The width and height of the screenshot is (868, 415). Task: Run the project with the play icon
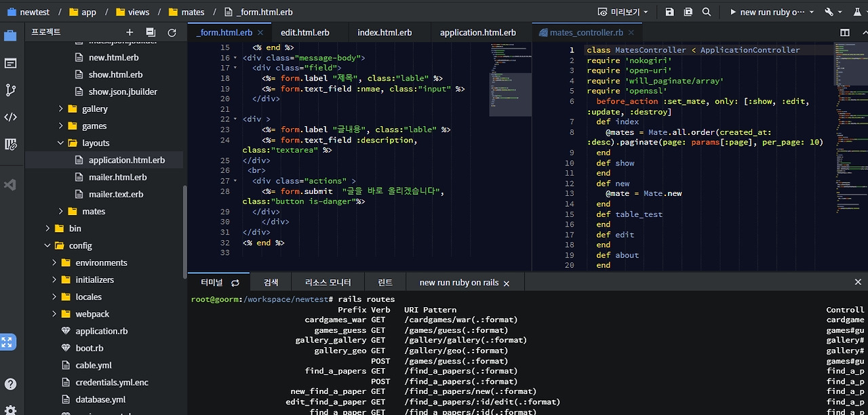pyautogui.click(x=733, y=12)
